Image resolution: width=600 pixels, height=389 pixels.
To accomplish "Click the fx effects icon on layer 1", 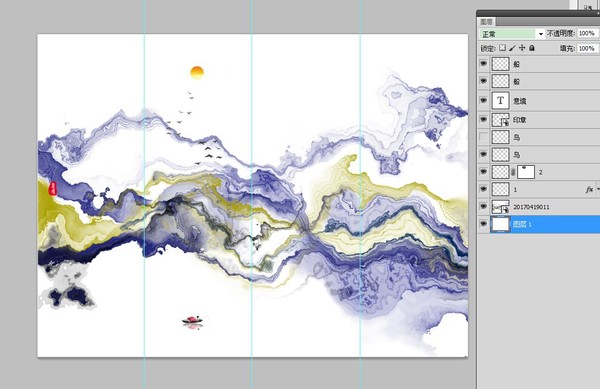I will [589, 189].
